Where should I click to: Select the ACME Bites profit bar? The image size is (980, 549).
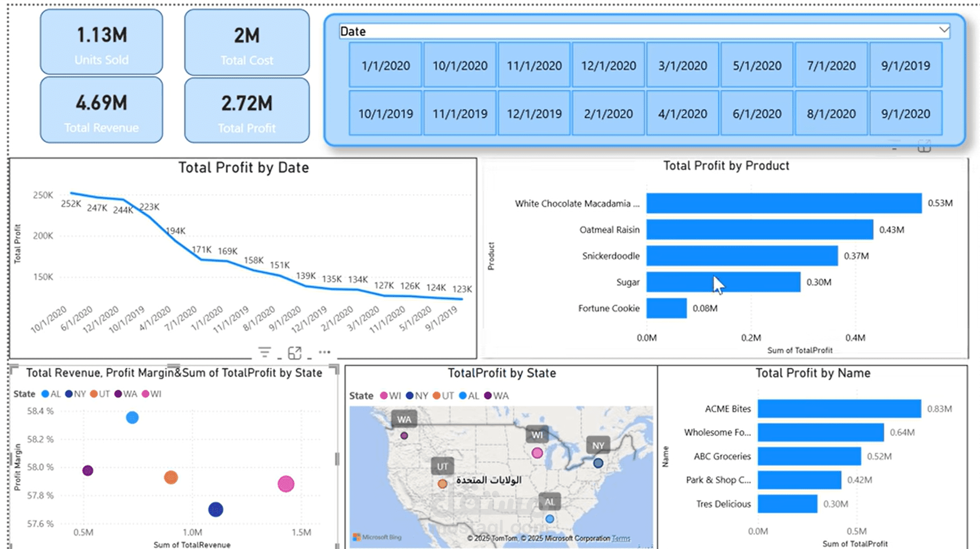pos(839,408)
